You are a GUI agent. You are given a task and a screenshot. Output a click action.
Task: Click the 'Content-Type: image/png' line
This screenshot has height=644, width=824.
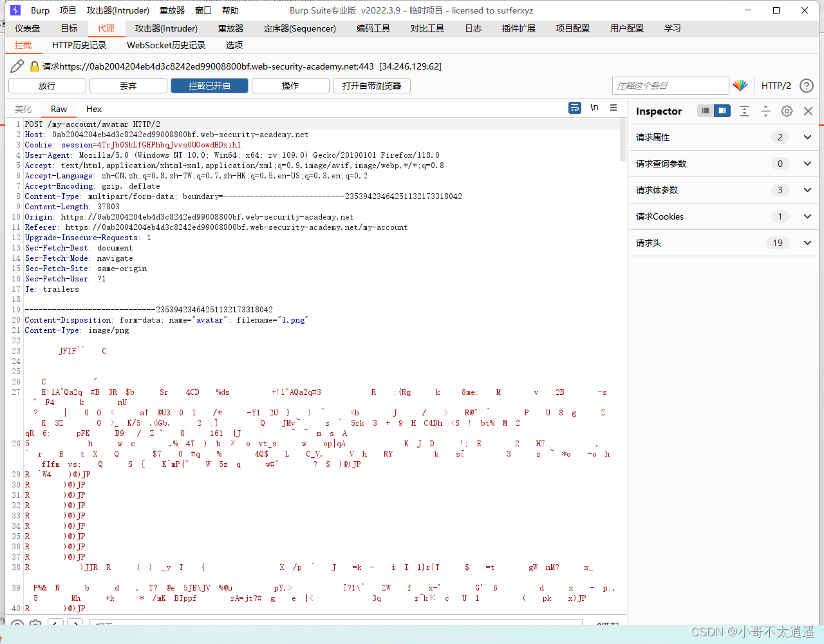coord(77,330)
